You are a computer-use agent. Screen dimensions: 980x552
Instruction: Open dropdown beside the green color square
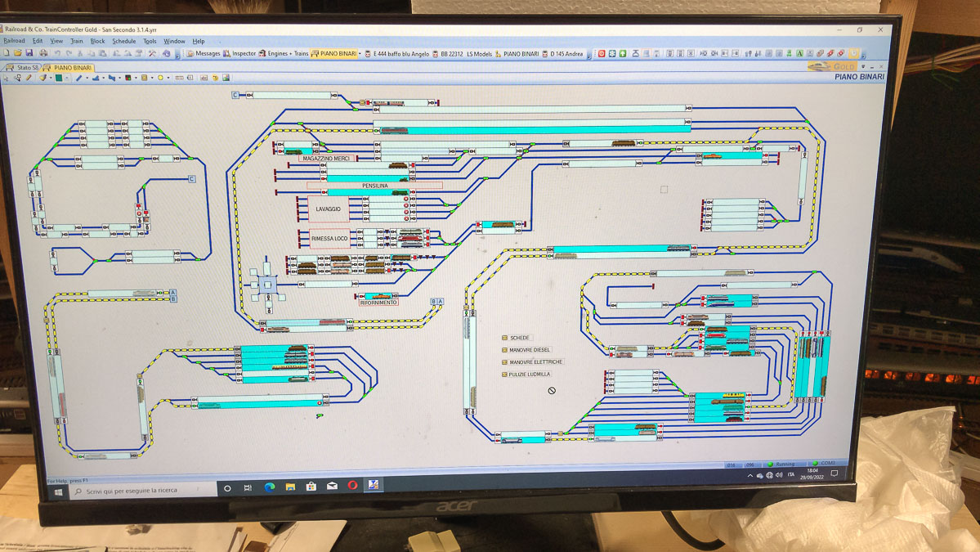(x=67, y=79)
